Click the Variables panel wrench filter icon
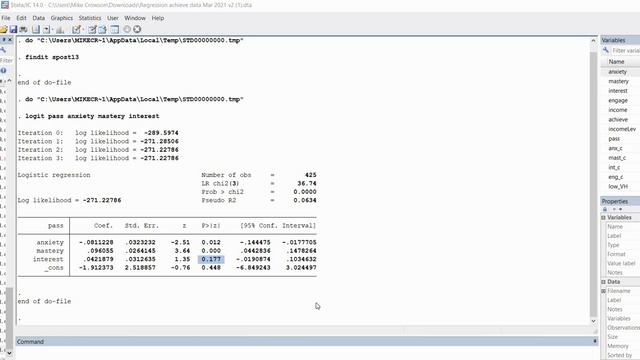 [x=606, y=50]
